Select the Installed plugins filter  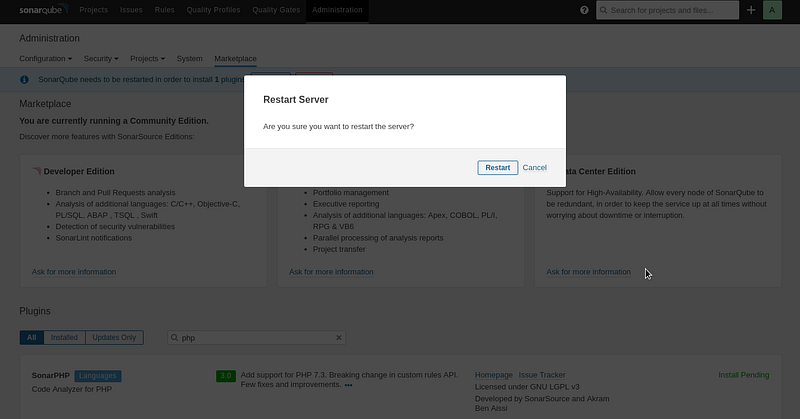click(x=64, y=337)
